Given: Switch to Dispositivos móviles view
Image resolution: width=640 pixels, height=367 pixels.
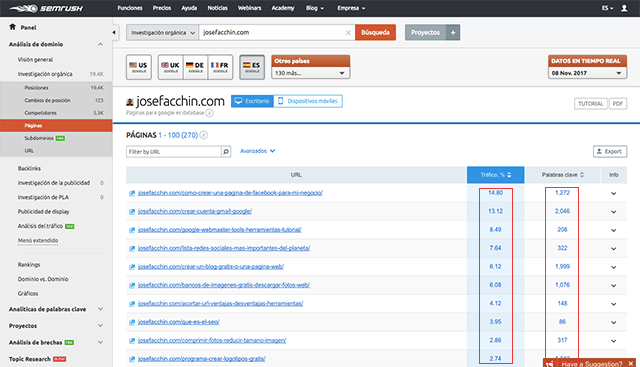Looking at the screenshot, I should pos(308,101).
